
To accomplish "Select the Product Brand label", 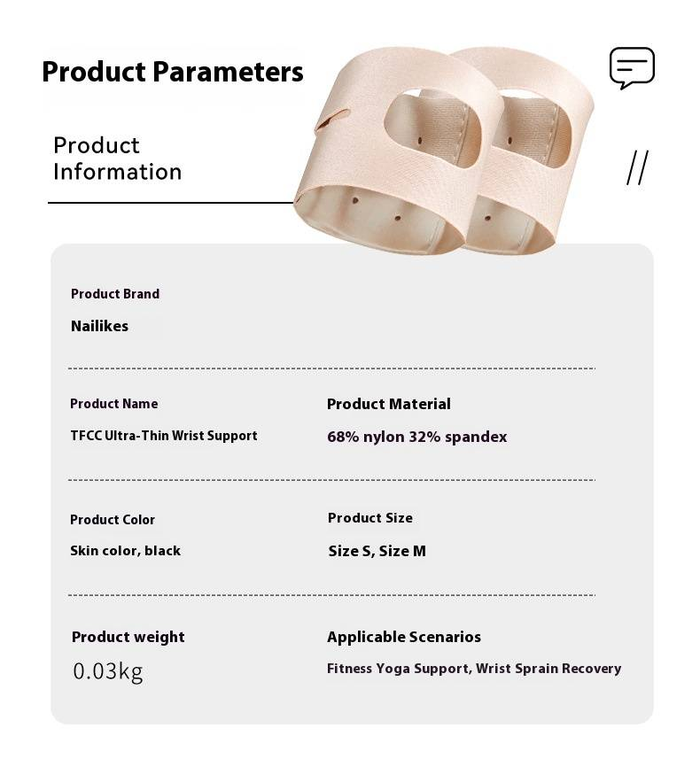I will [115, 294].
